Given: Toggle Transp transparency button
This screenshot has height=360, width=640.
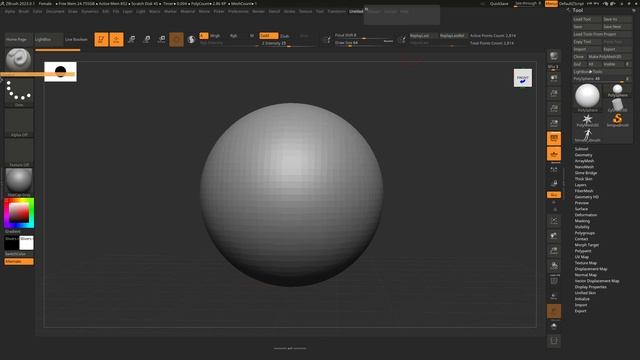Looking at the screenshot, I should pyautogui.click(x=554, y=296).
